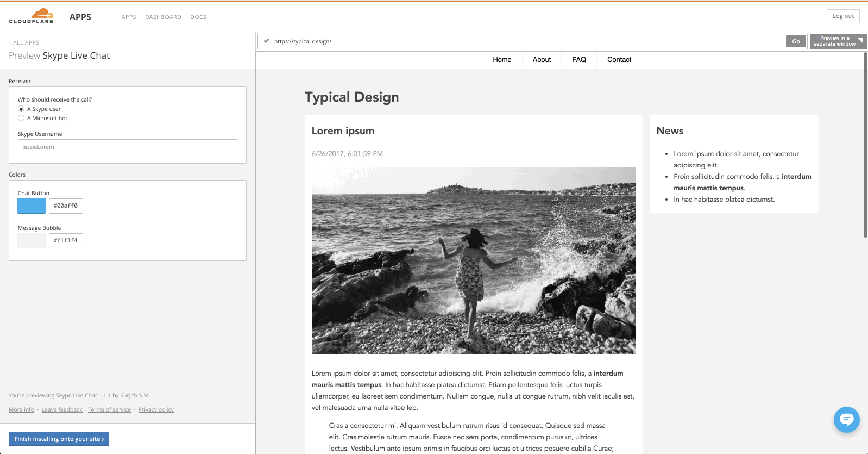
Task: Open the Dashboard menu item
Action: pyautogui.click(x=163, y=17)
